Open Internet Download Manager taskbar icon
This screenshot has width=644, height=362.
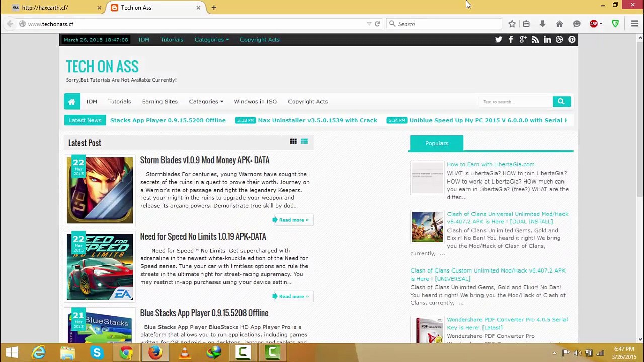pyautogui.click(x=214, y=353)
